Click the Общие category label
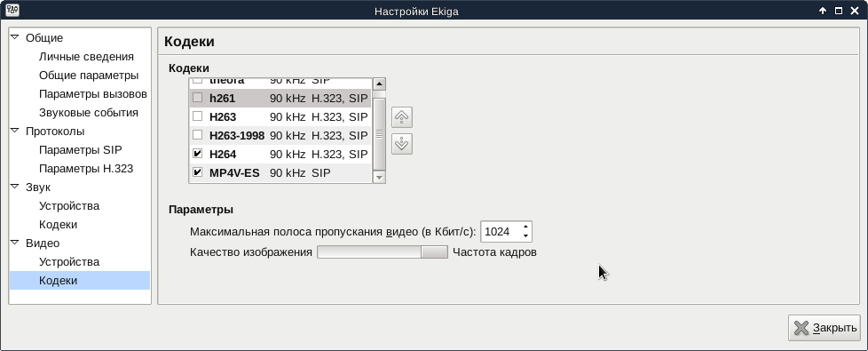This screenshot has height=351, width=868. click(x=44, y=37)
